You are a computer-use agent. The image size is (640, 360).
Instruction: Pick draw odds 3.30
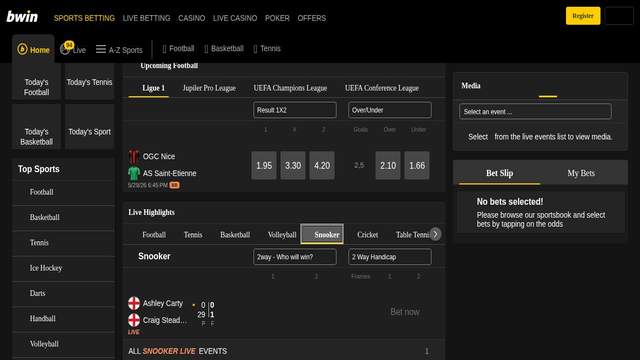point(293,165)
